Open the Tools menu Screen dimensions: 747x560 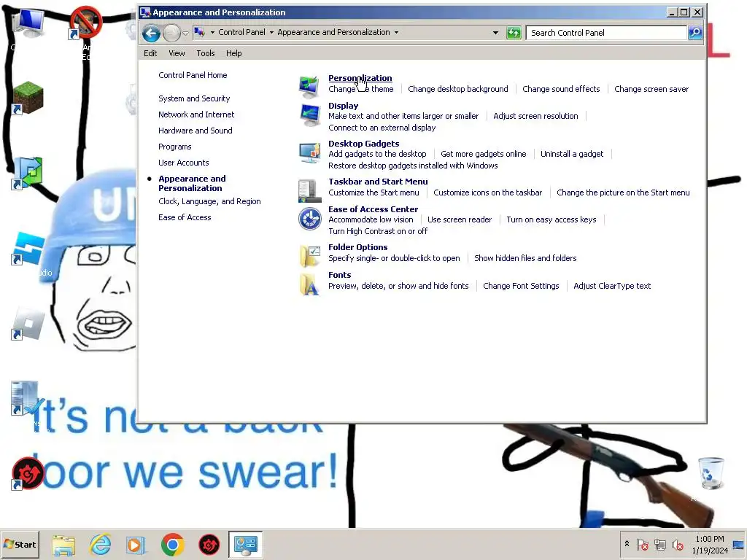click(205, 53)
